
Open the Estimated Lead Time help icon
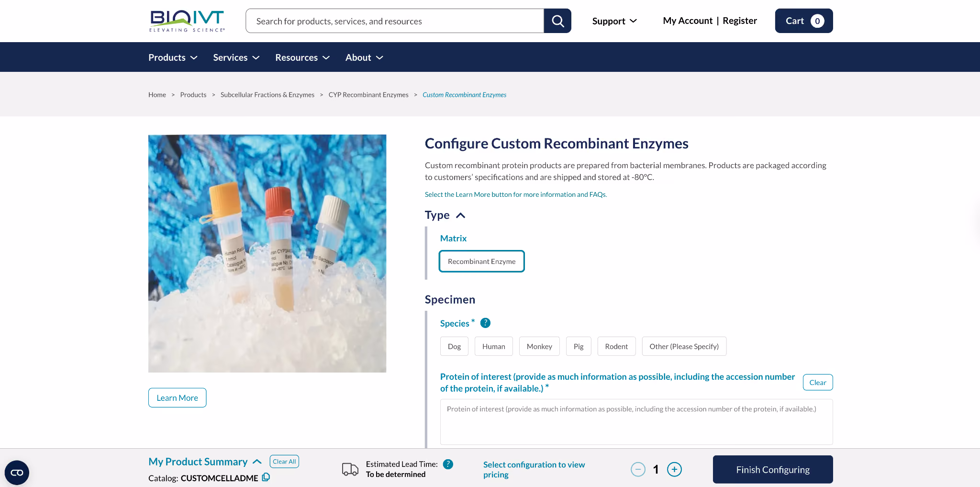448,464
